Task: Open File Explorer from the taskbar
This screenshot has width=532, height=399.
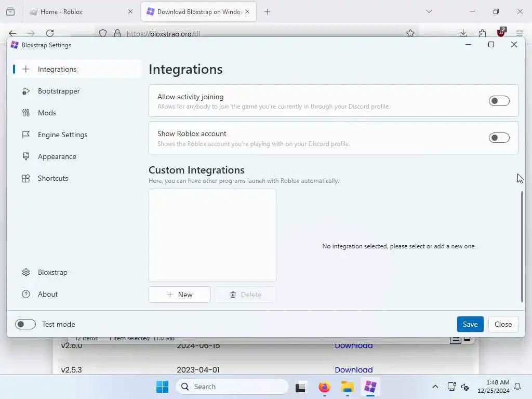Action: coord(348,387)
